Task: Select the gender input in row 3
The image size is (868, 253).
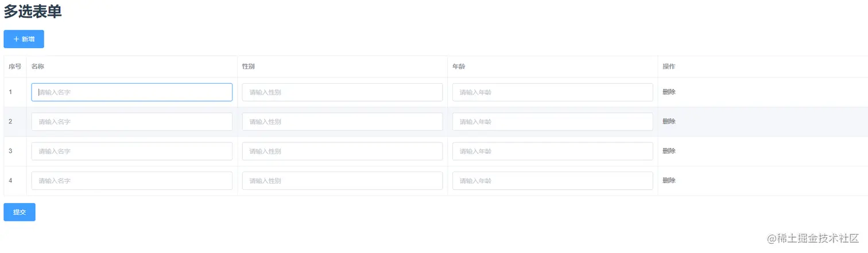Action: coord(342,151)
